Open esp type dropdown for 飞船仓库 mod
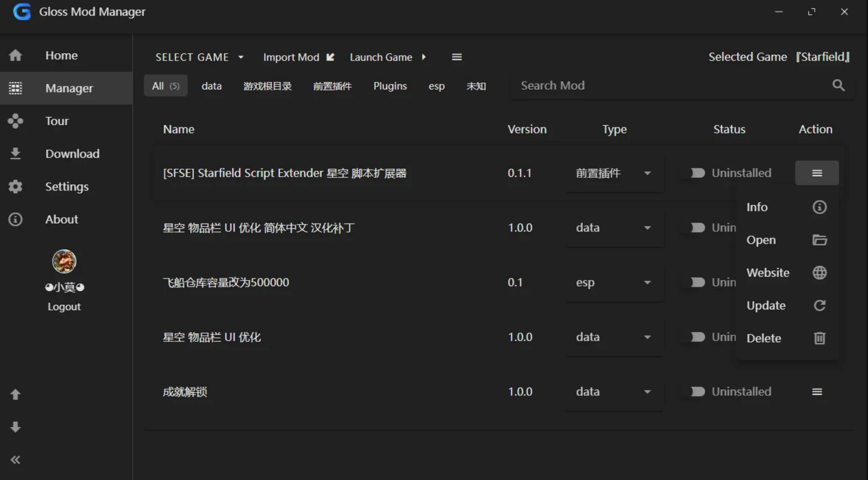Screen dimensions: 868x480 614,282
